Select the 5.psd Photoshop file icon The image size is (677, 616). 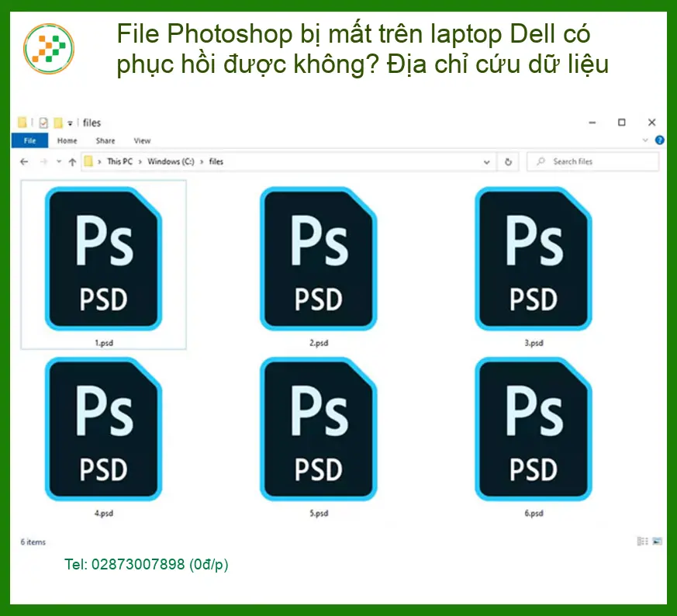tap(319, 429)
